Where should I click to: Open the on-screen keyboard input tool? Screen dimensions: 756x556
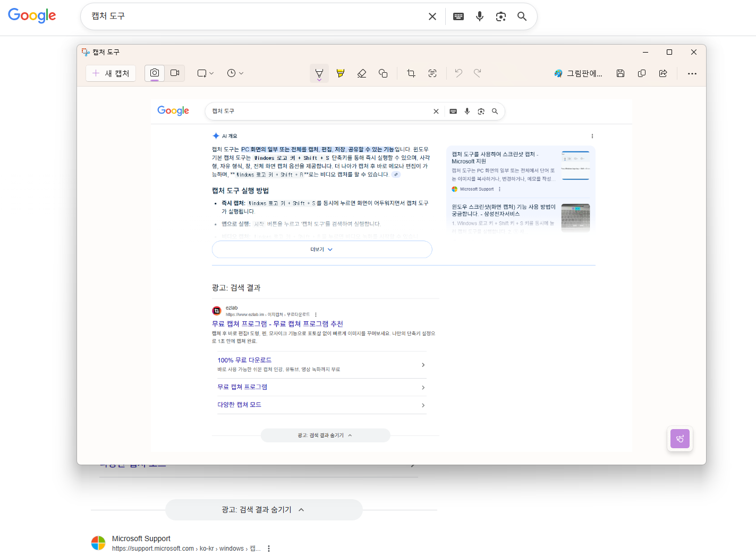click(x=458, y=16)
